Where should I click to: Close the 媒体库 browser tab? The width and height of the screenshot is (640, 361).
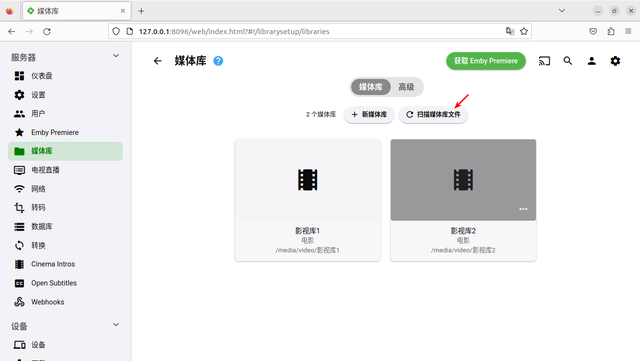point(123,11)
